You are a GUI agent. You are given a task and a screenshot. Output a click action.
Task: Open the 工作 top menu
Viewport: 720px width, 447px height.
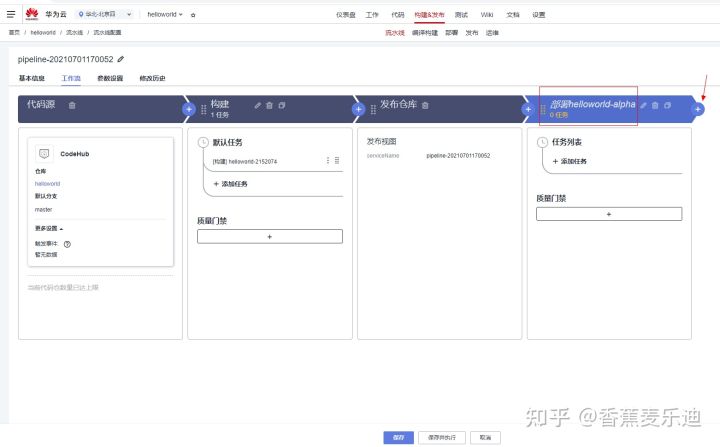click(x=371, y=15)
